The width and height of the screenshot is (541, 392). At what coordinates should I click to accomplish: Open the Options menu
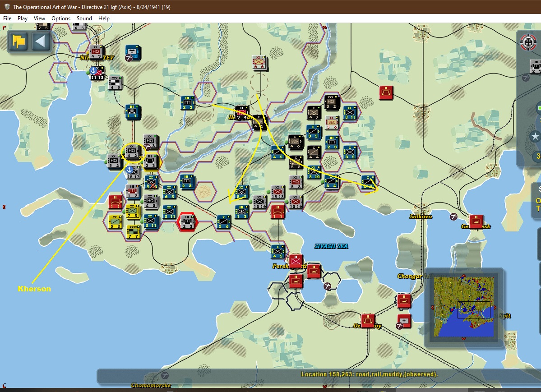[61, 18]
